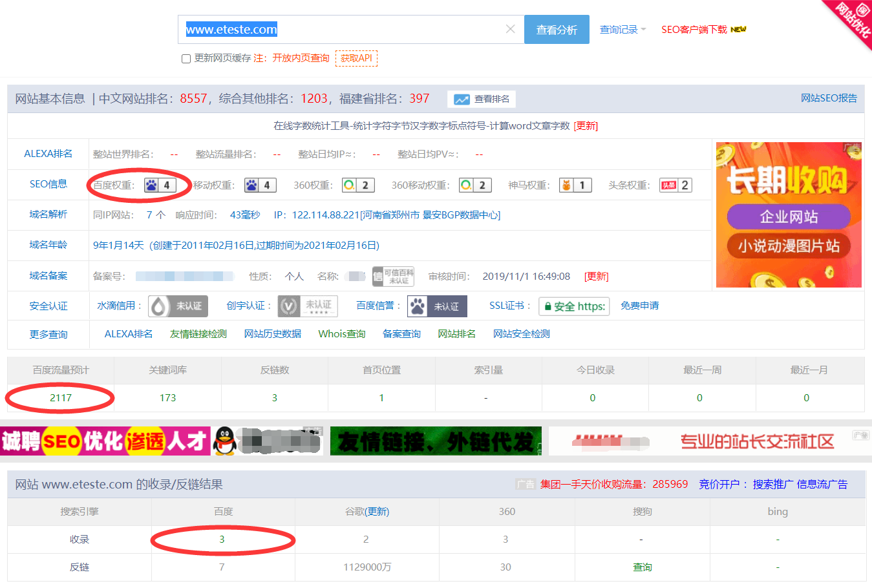
Task: Click the 集团一手天价收购流量 ad link
Action: (614, 485)
